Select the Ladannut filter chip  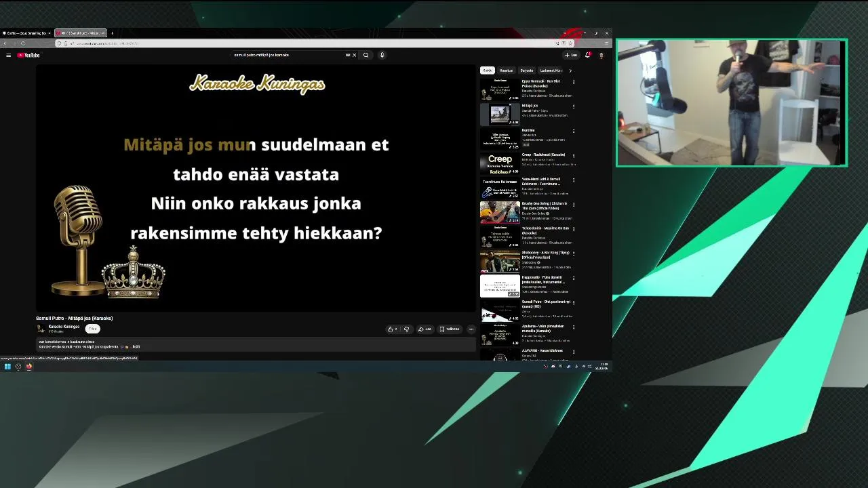551,70
